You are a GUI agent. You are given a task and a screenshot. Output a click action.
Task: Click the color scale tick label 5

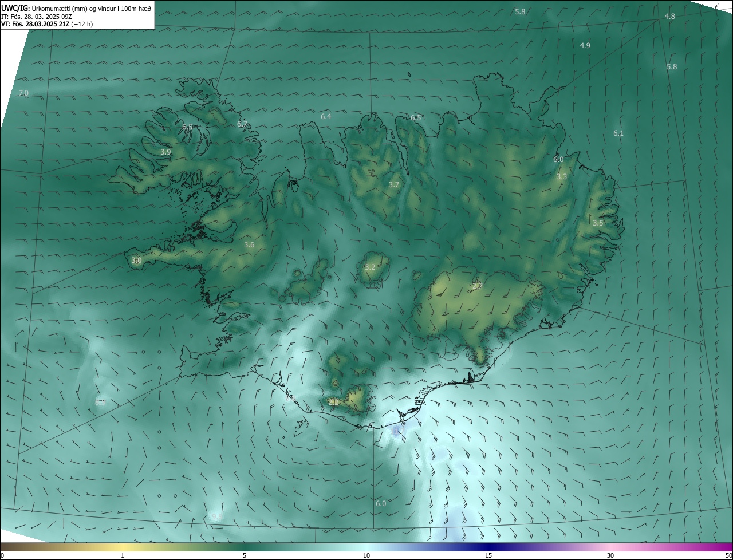click(245, 555)
